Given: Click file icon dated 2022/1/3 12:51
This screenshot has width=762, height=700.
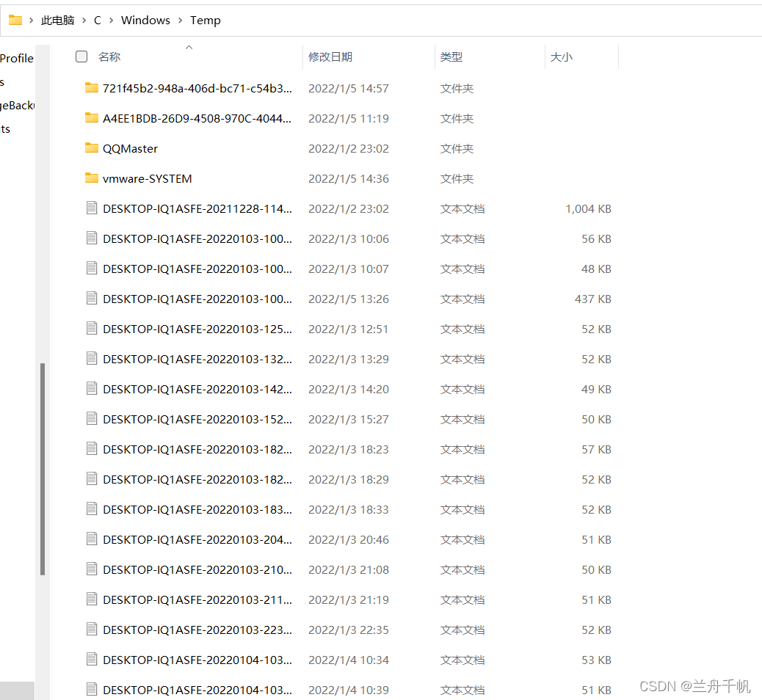Looking at the screenshot, I should point(92,329).
